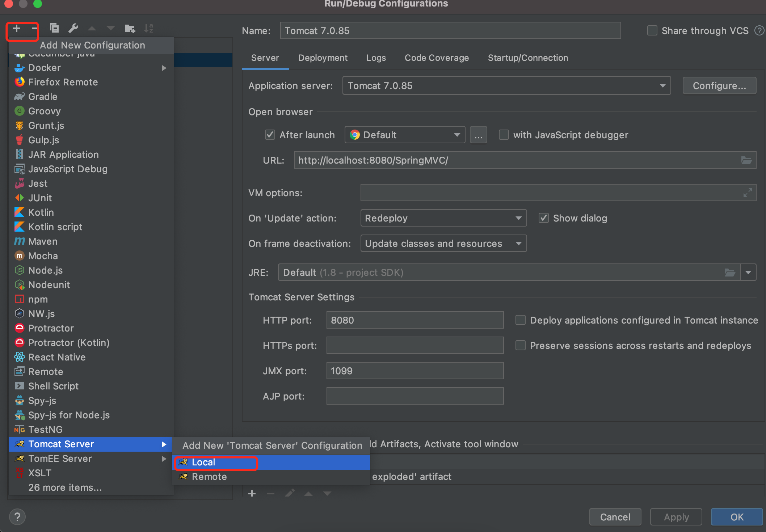This screenshot has height=532, width=766.
Task: Toggle the Show dialog checkbox
Action: coord(543,218)
